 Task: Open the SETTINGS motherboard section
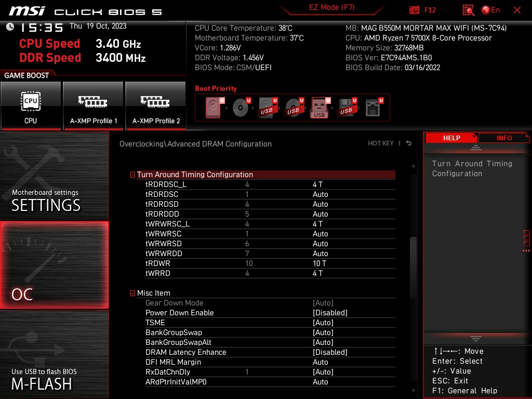[54, 176]
